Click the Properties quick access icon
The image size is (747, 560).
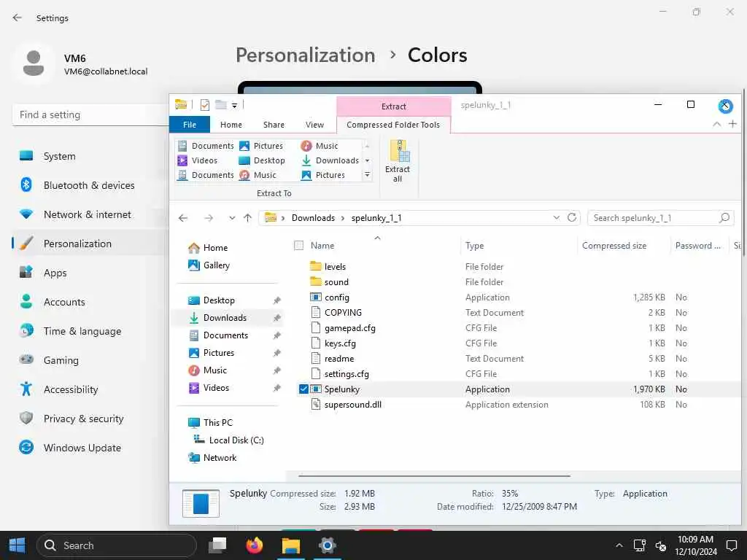205,105
